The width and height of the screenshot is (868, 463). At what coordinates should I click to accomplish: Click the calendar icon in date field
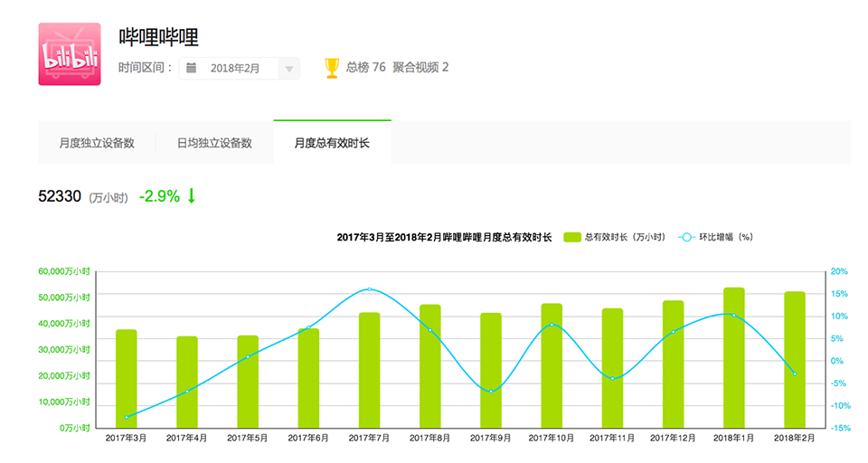[x=191, y=68]
